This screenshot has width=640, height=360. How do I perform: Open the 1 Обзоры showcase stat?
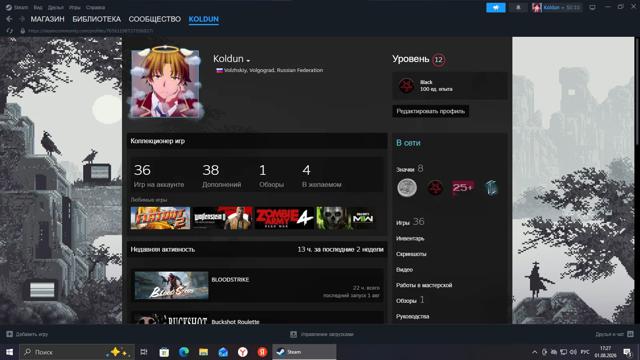pos(271,176)
